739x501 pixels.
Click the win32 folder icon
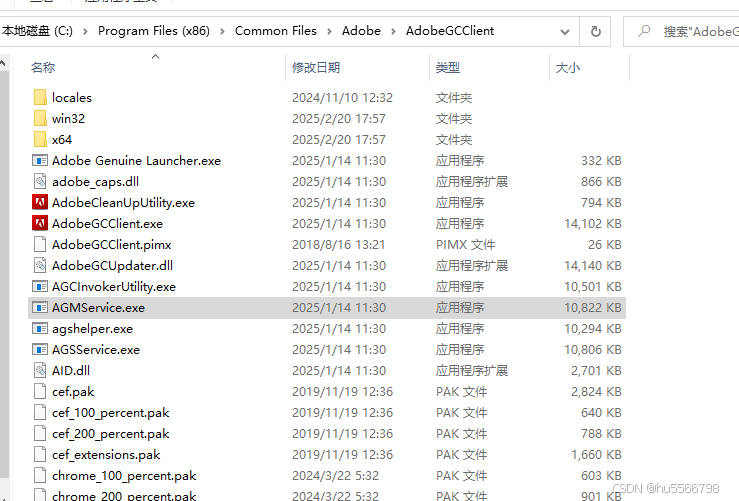pos(41,118)
